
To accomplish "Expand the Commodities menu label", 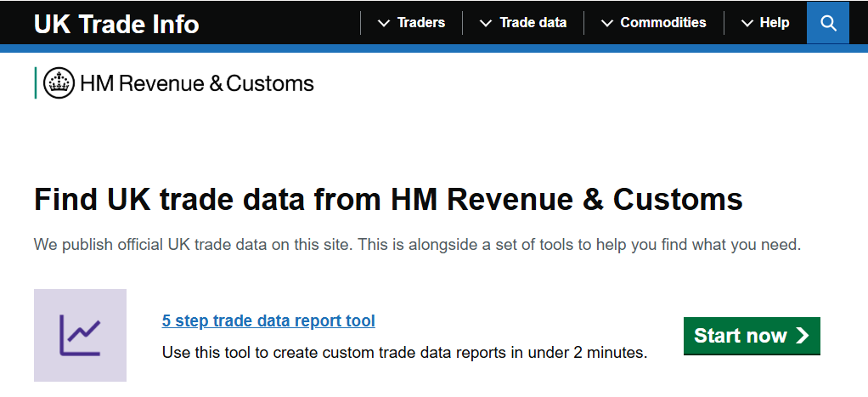I will (x=662, y=23).
